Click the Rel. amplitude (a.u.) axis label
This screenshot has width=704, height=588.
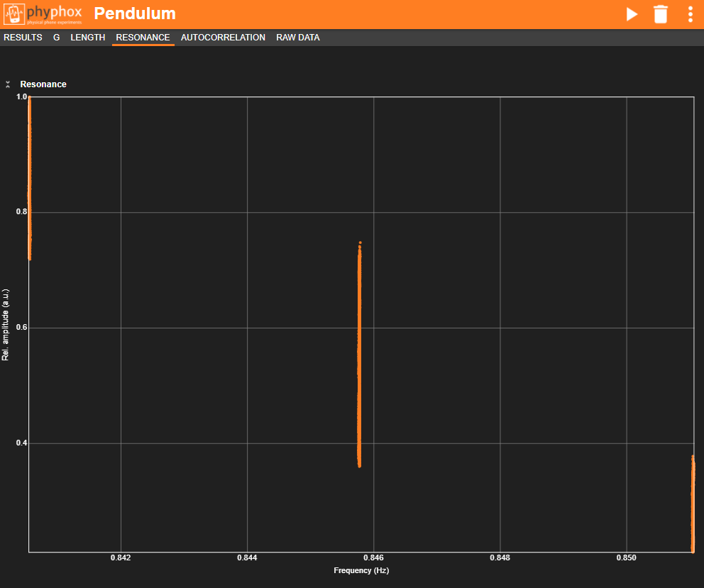point(6,325)
